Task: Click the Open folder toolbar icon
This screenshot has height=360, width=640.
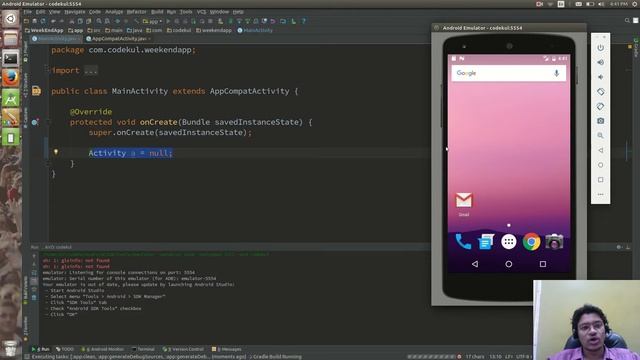Action: (27, 21)
